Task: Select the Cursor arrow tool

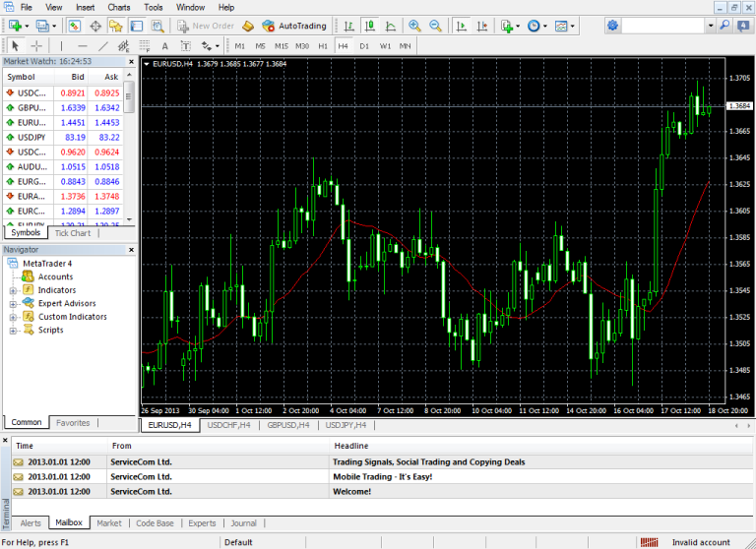Action: (16, 46)
